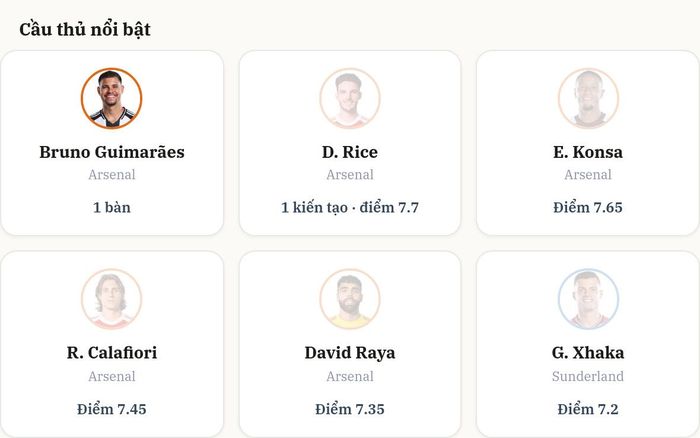Image resolution: width=700 pixels, height=438 pixels.
Task: Select the "Điểm 7.65" rating
Action: point(588,208)
